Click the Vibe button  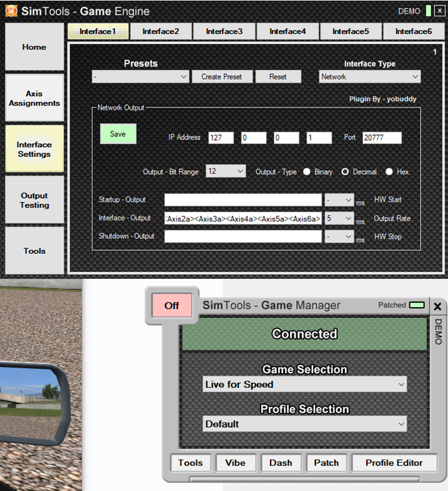pos(236,463)
